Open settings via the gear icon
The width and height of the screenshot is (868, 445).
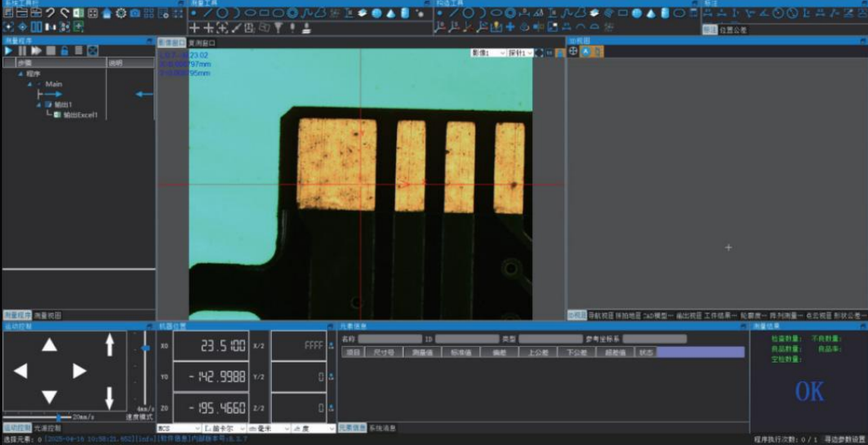click(121, 13)
